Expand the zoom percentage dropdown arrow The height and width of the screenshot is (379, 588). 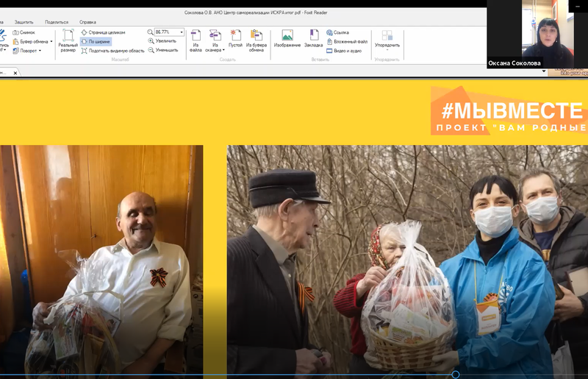(182, 32)
